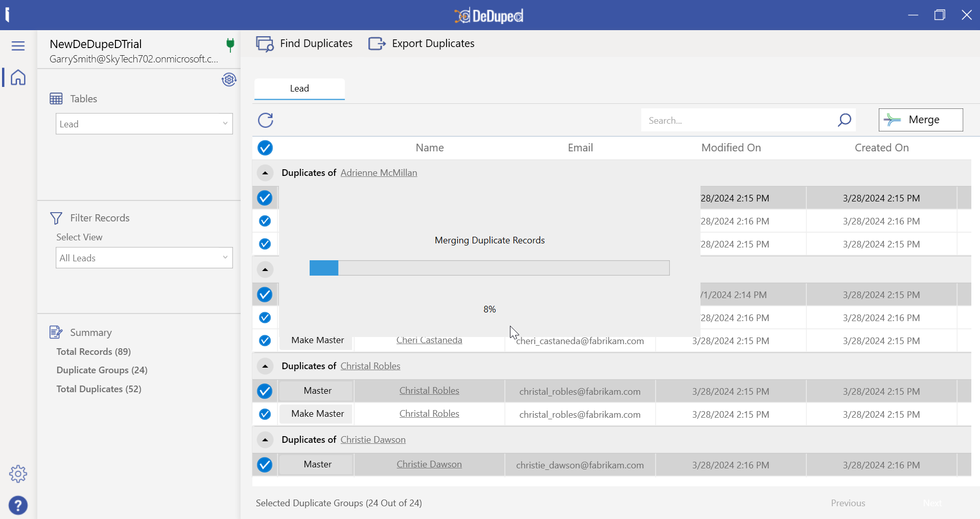Collapse the group hidden behind progress bar

click(x=265, y=269)
